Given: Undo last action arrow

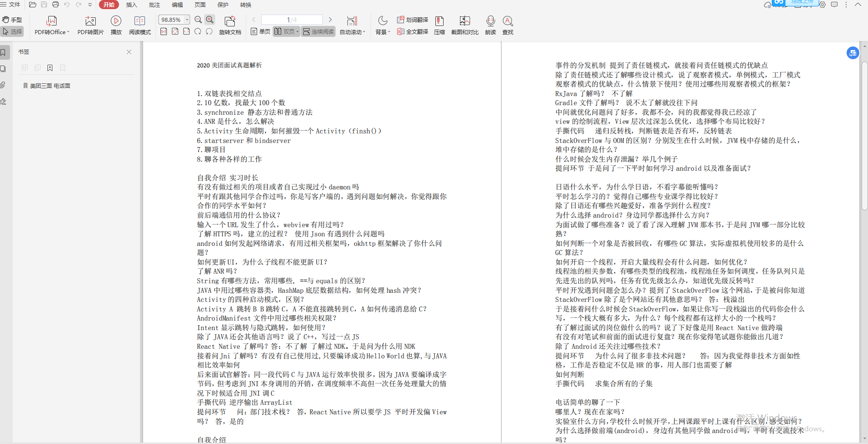Looking at the screenshot, I should [x=67, y=5].
